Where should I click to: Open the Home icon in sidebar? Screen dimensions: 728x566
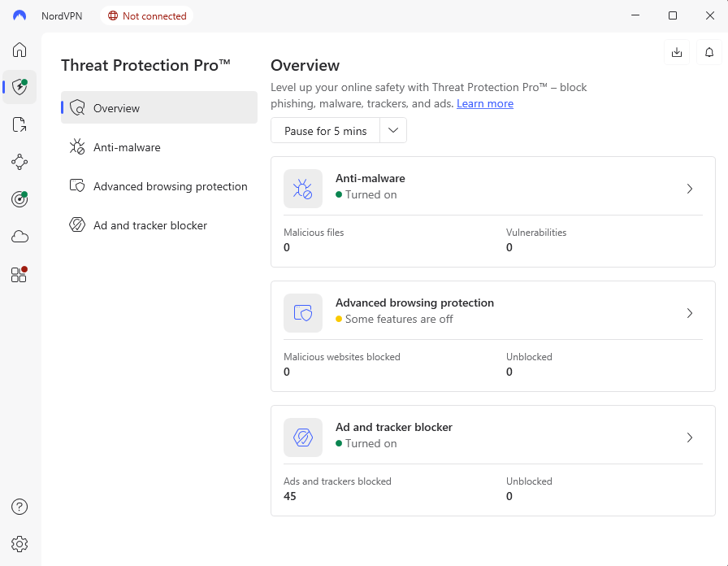click(19, 50)
